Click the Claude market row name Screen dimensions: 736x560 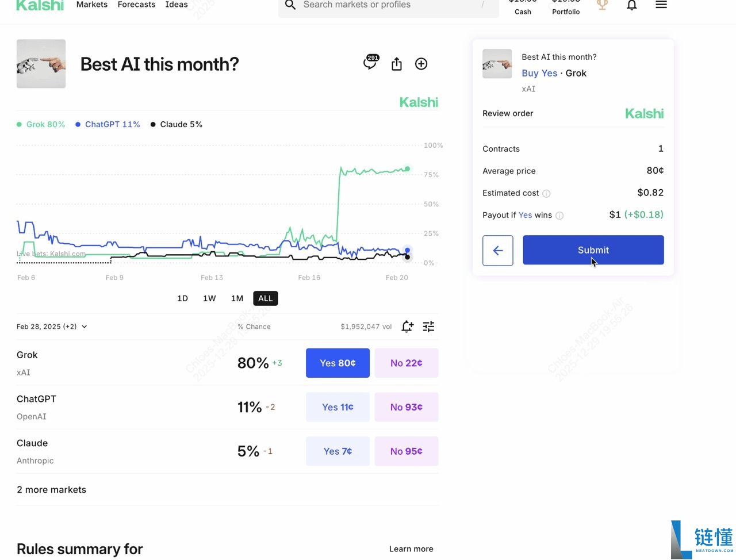(x=32, y=443)
